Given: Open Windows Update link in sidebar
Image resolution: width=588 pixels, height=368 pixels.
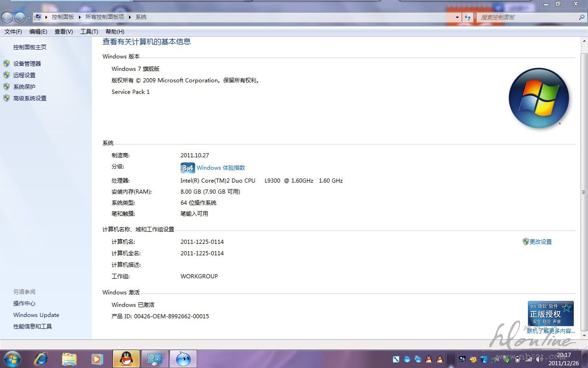Looking at the screenshot, I should (x=36, y=315).
